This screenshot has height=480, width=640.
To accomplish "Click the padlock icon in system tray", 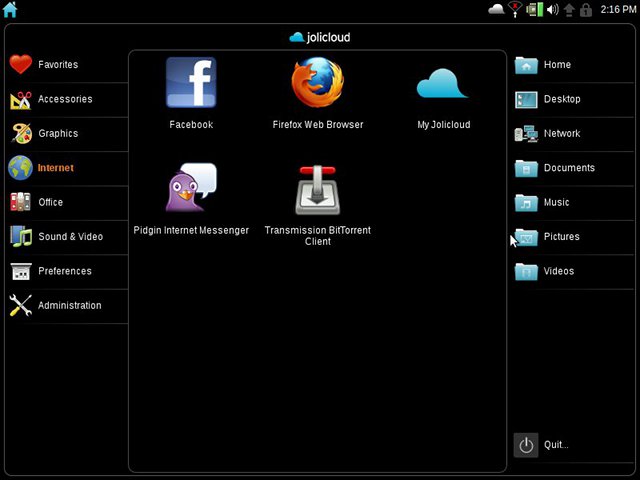I will coord(586,10).
